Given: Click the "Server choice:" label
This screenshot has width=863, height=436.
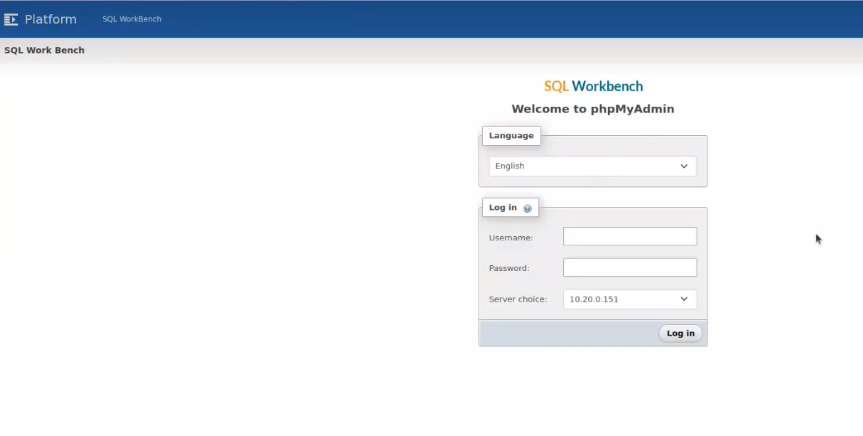Looking at the screenshot, I should pyautogui.click(x=518, y=299).
